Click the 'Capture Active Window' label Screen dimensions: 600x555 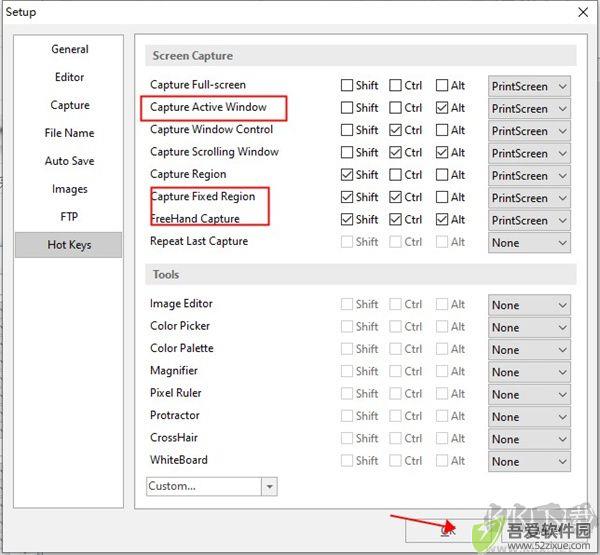(208, 107)
